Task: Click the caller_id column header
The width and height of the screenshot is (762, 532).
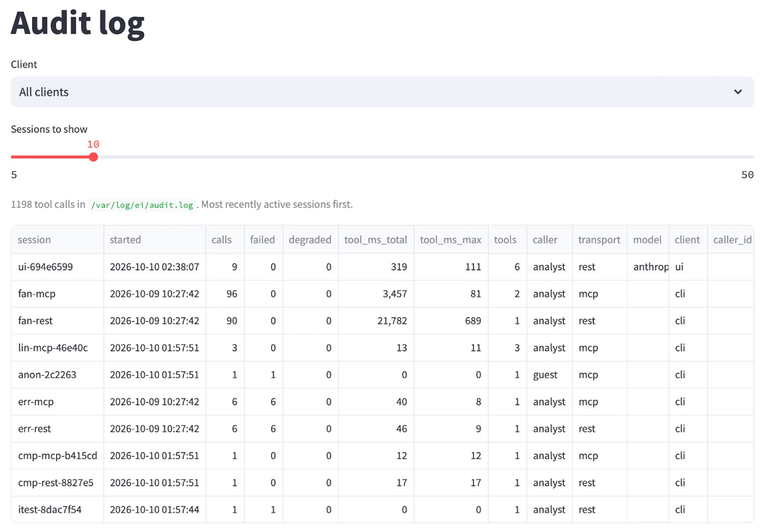Action: (x=731, y=240)
